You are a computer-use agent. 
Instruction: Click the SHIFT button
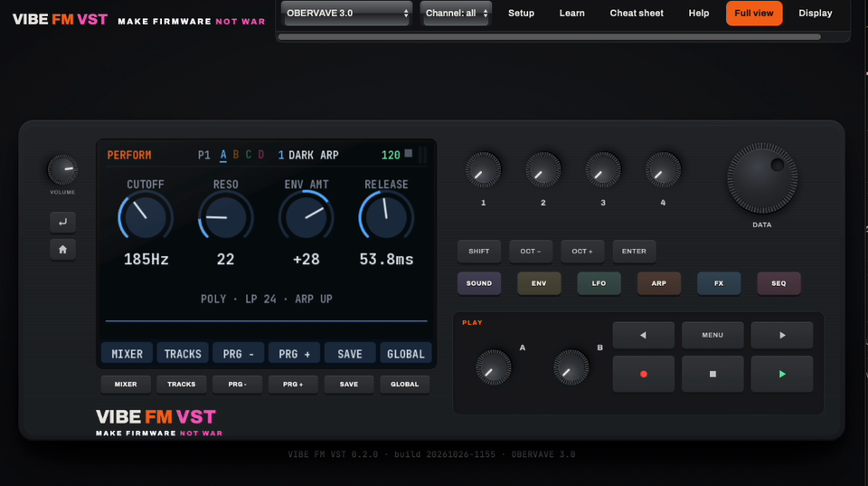(479, 251)
